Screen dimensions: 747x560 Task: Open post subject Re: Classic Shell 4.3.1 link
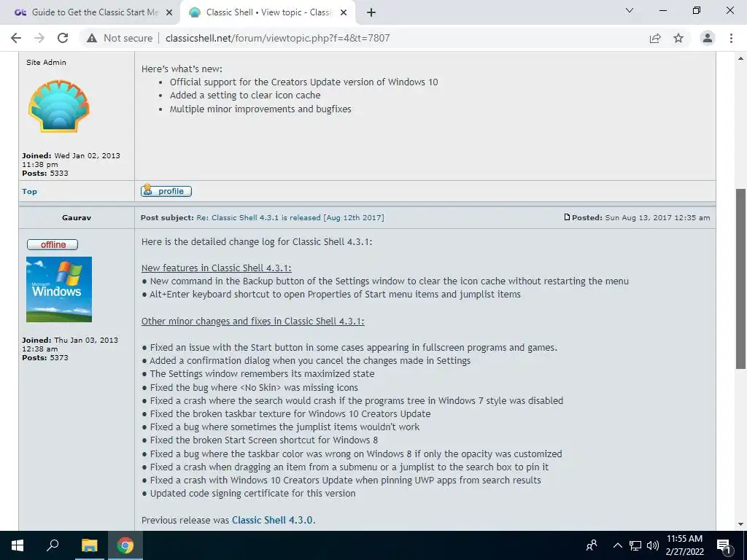(x=290, y=217)
